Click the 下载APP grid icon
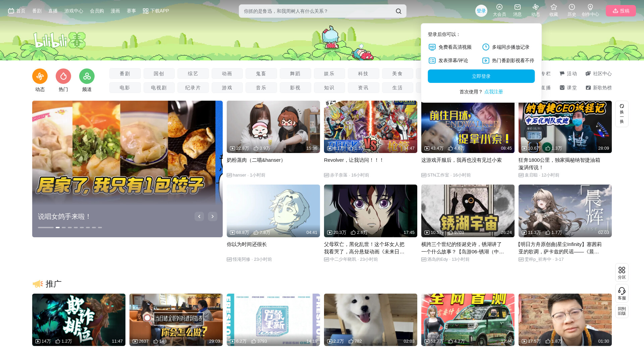 point(146,11)
